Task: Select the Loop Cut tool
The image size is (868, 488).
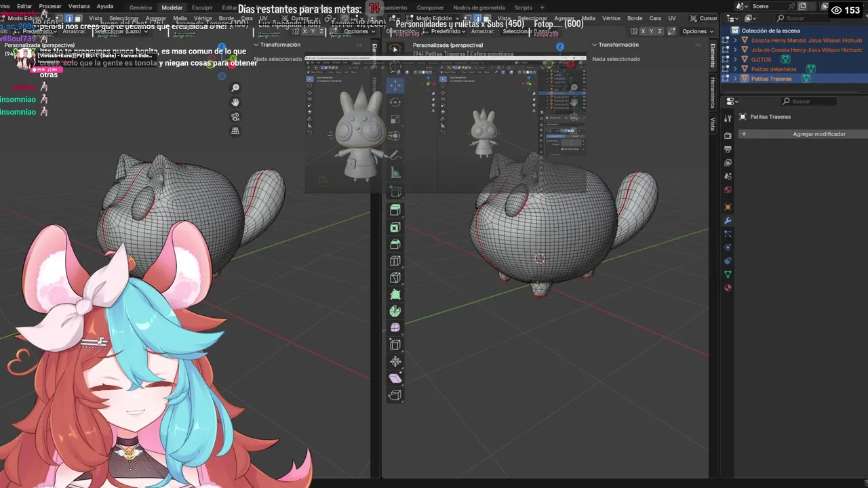Action: [395, 261]
